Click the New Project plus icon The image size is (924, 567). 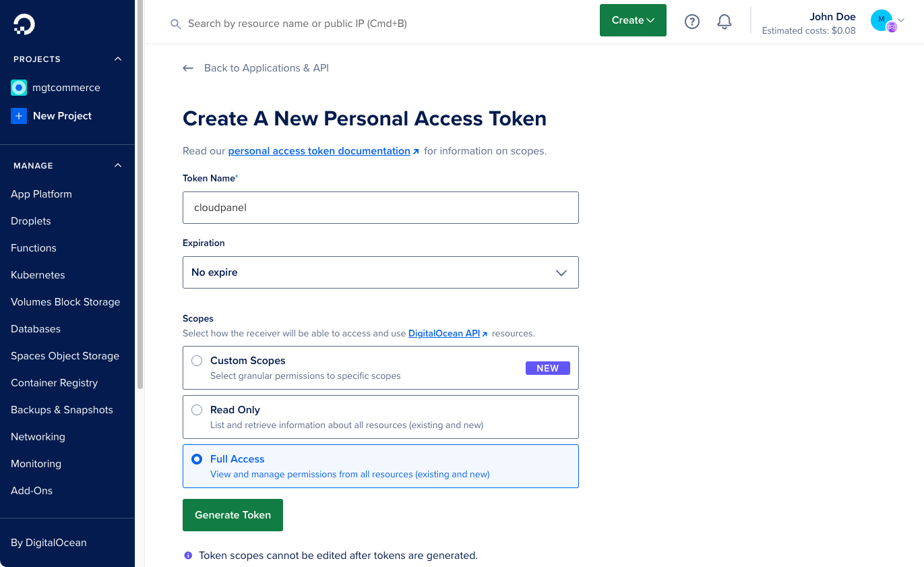click(19, 116)
